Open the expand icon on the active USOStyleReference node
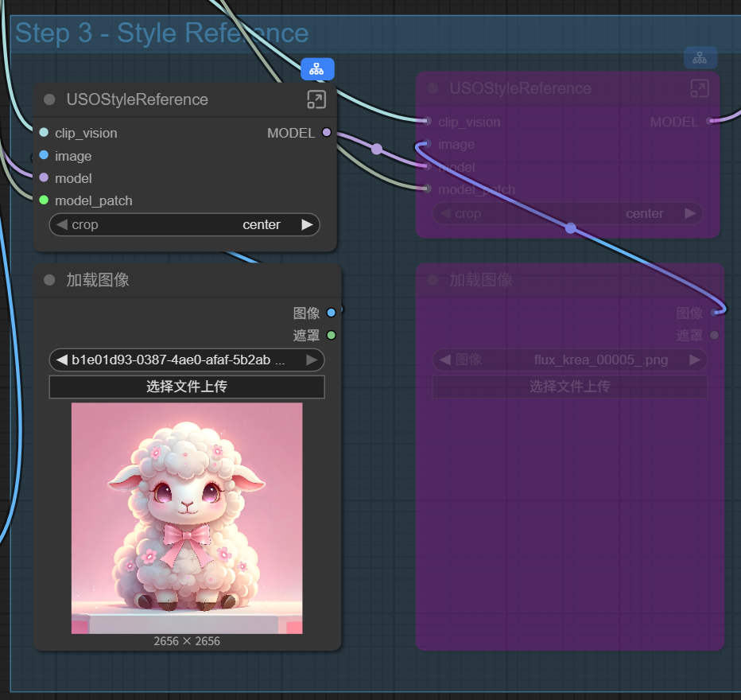The image size is (741, 700). pyautogui.click(x=316, y=99)
